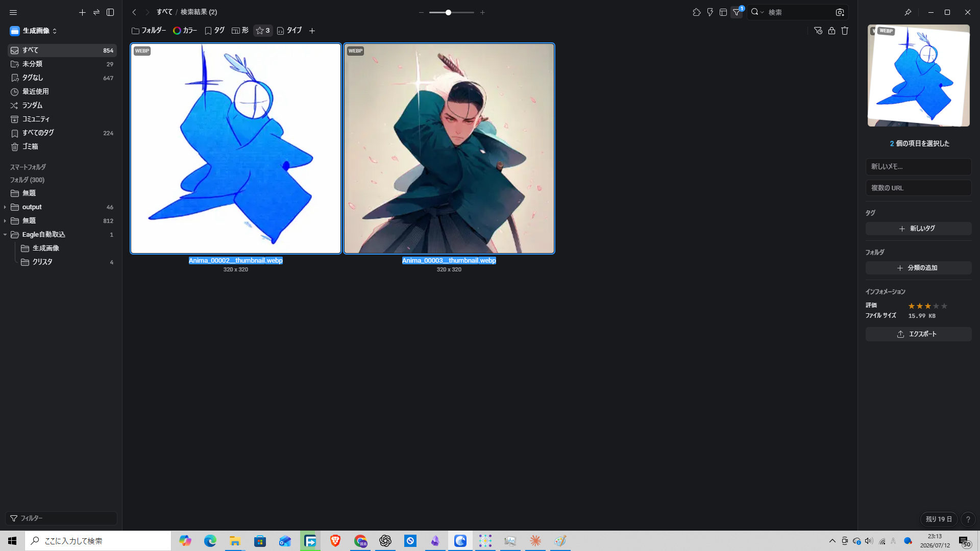Click the thumbnail zoom slider handle

(448, 12)
